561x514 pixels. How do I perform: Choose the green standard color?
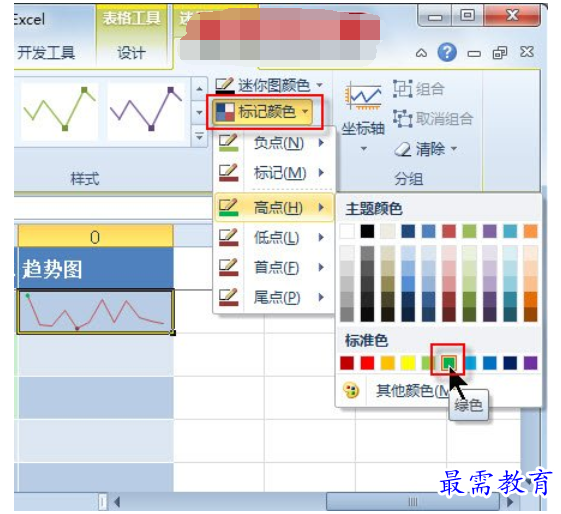tap(449, 363)
